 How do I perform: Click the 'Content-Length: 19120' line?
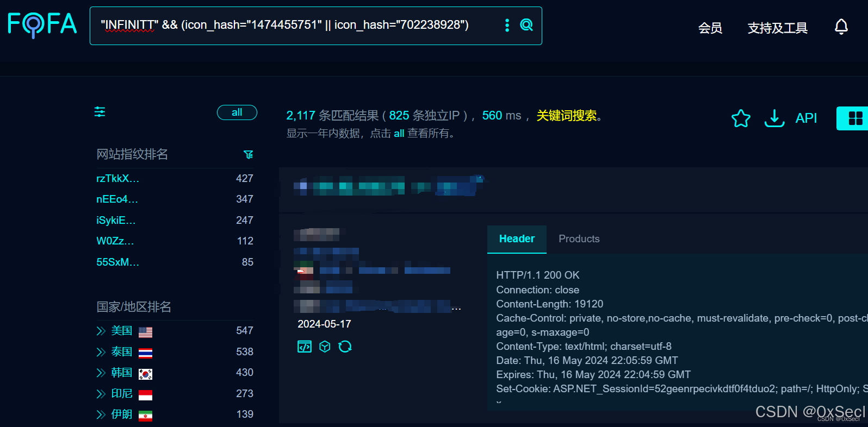click(550, 304)
